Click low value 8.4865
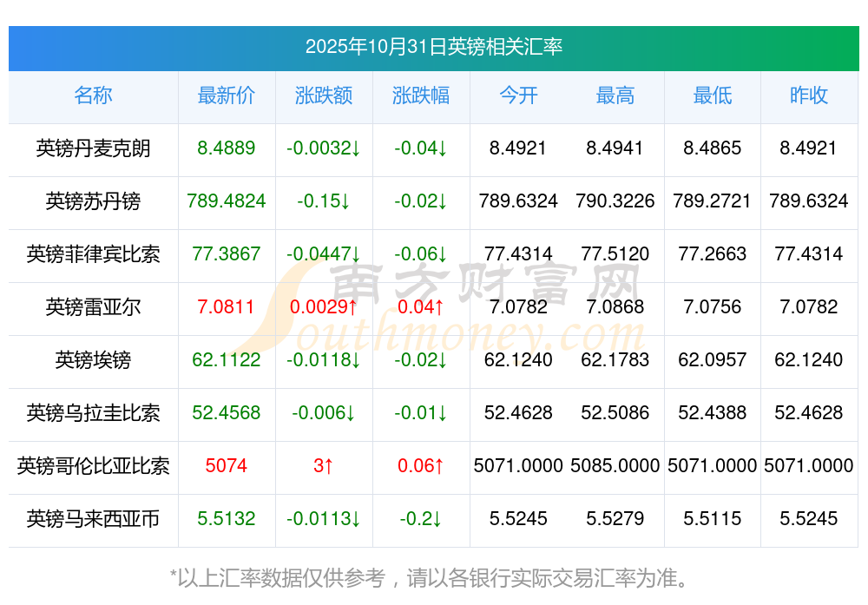868x605 pixels. click(713, 148)
